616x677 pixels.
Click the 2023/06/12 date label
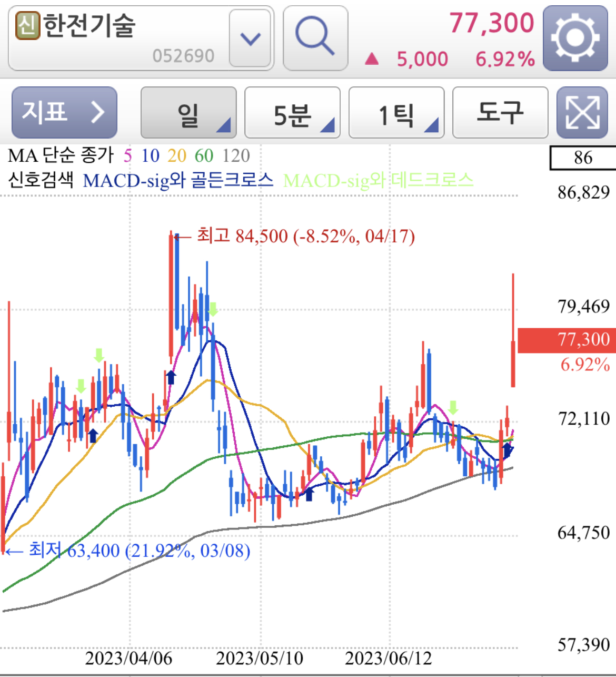tap(388, 658)
